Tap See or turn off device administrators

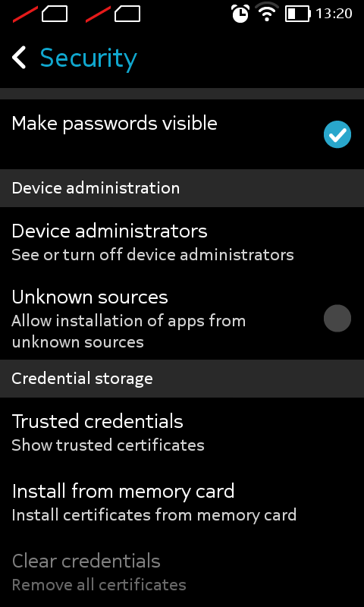(x=152, y=255)
